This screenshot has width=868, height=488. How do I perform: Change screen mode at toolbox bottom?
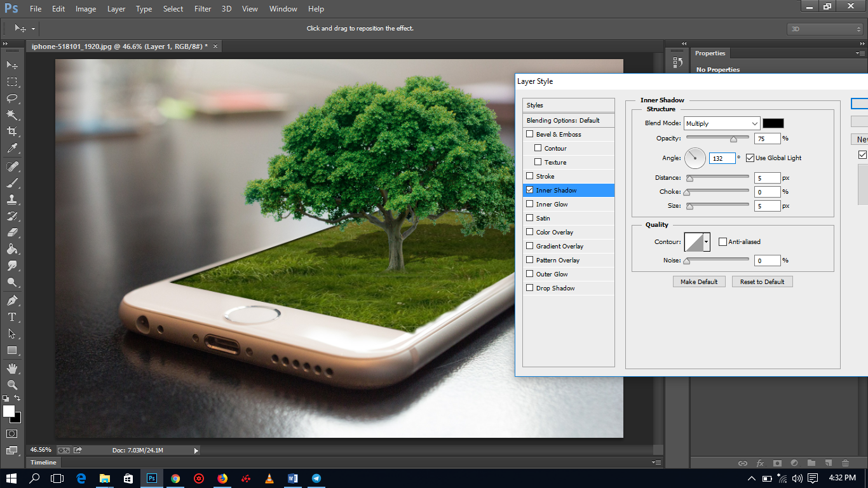coord(12,451)
